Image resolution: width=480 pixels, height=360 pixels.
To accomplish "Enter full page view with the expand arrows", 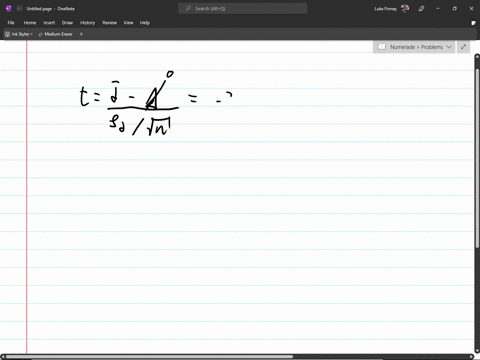I will 463,47.
